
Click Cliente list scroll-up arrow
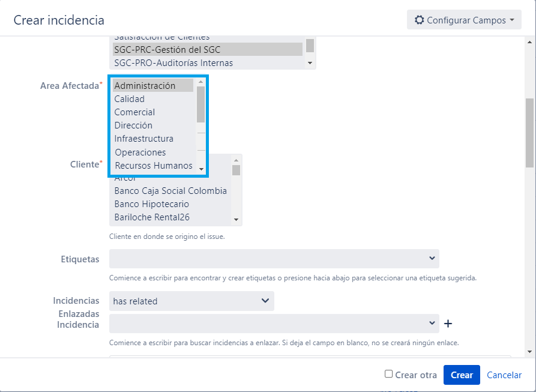click(236, 160)
